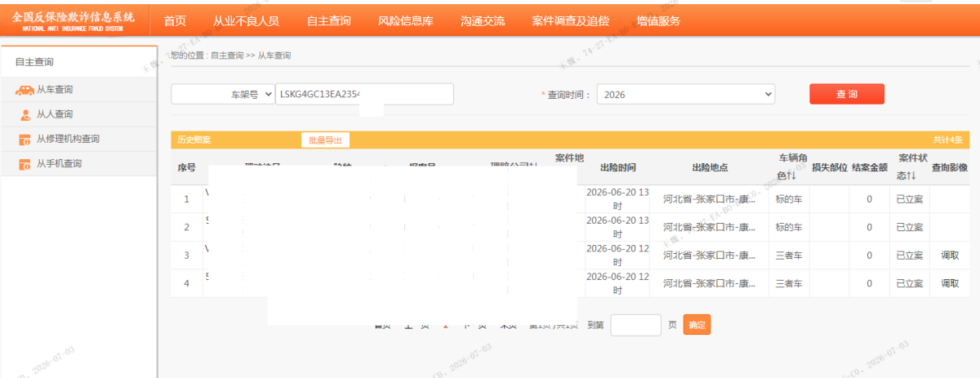Click 结案金额 column header

coord(870,167)
